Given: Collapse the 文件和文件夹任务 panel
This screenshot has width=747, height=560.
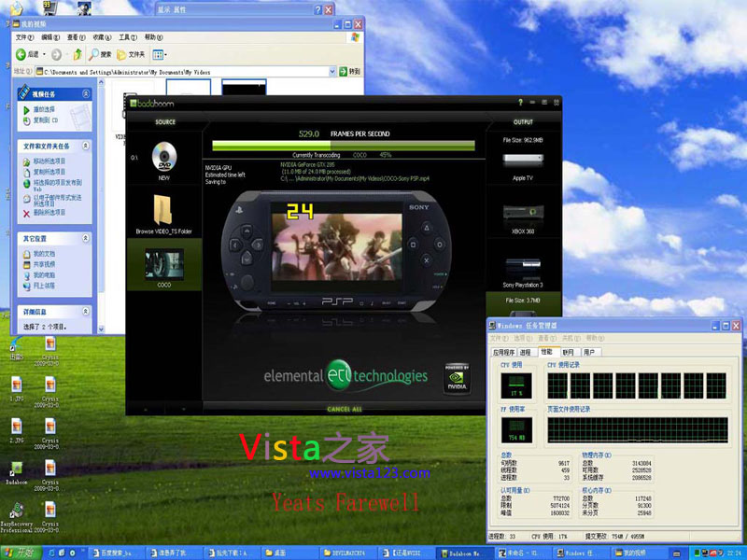Looking at the screenshot, I should tap(86, 146).
